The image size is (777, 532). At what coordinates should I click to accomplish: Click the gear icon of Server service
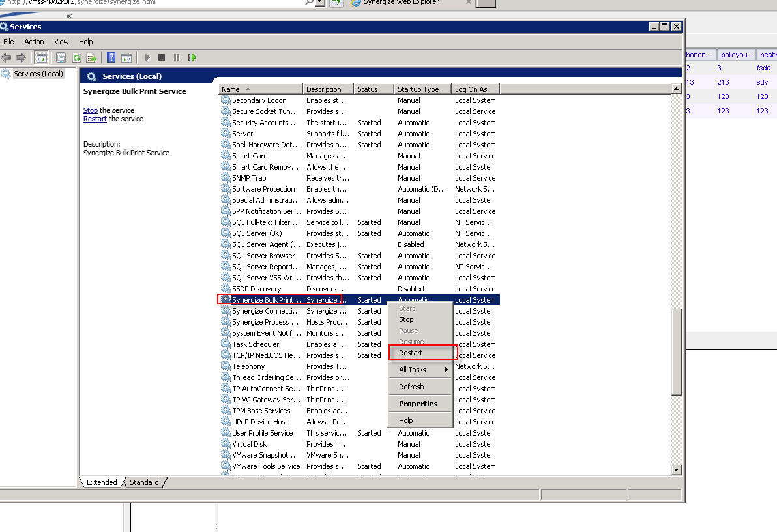click(x=226, y=134)
